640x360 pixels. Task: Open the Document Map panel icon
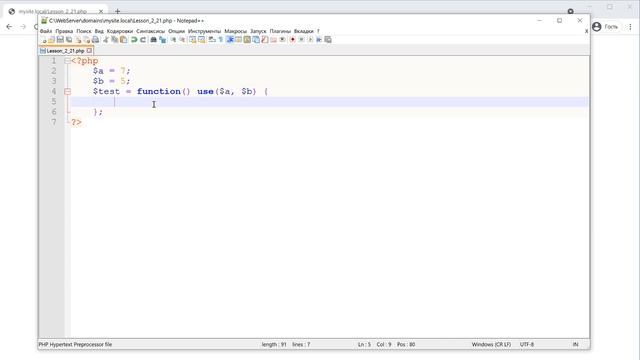(247, 40)
